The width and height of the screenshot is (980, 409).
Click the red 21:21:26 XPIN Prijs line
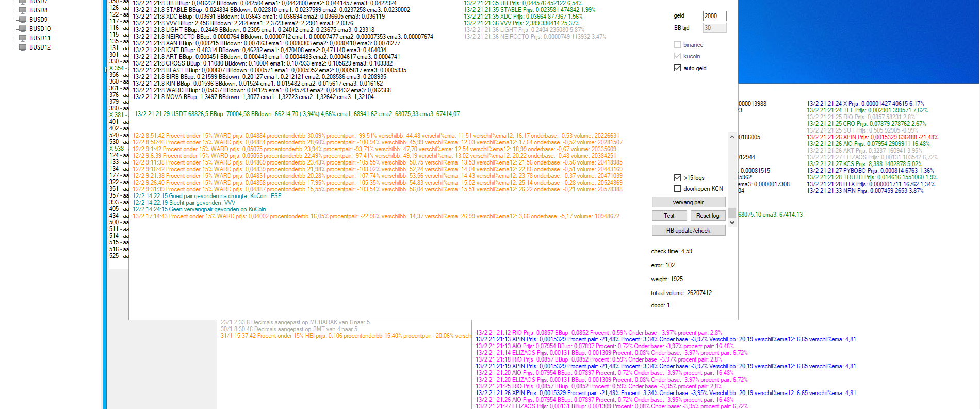[x=872, y=137]
